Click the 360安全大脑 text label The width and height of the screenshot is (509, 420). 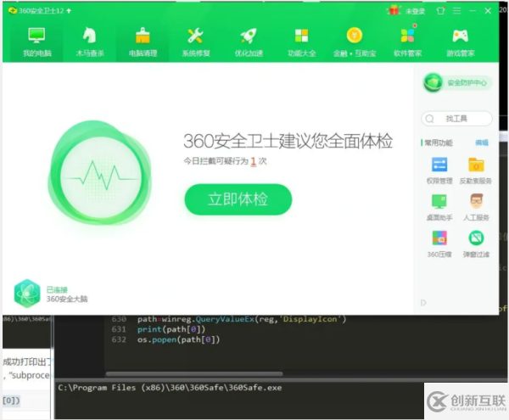coord(67,299)
